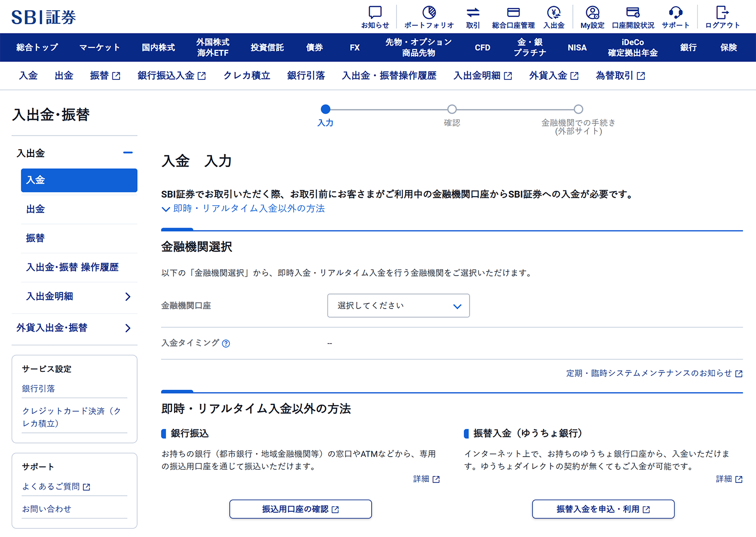The width and height of the screenshot is (756, 537).
Task: Open 国内株式 in main navigation
Action: pyautogui.click(x=158, y=47)
